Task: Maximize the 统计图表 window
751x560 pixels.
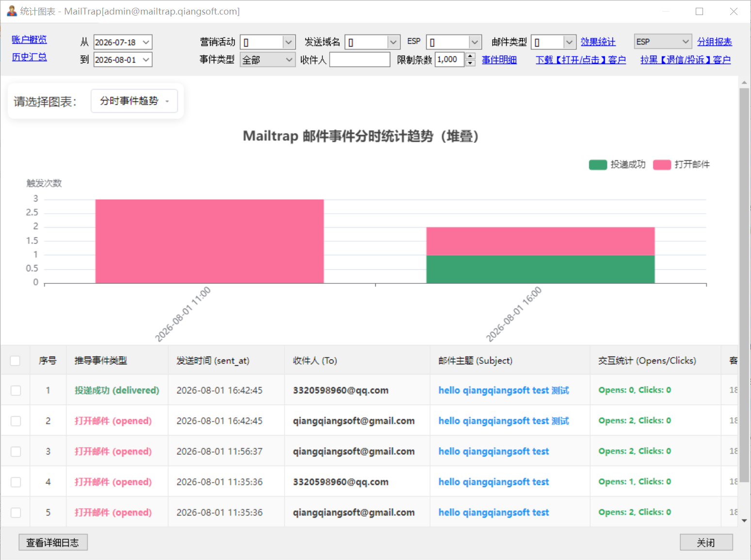Action: [699, 11]
